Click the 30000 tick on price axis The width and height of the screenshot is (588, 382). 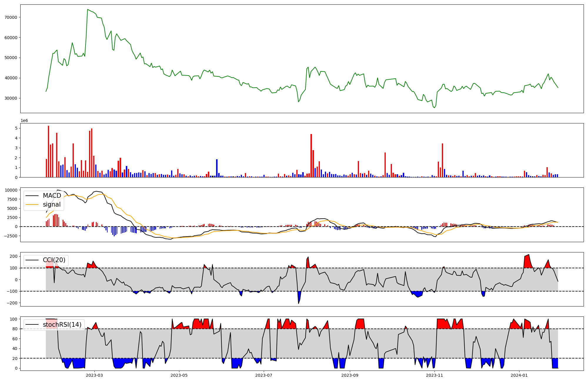pos(11,98)
